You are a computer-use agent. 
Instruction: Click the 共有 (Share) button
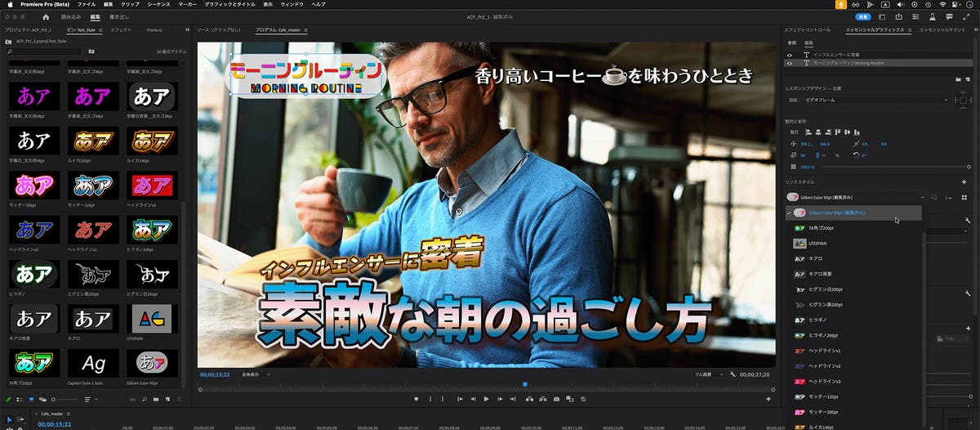863,16
